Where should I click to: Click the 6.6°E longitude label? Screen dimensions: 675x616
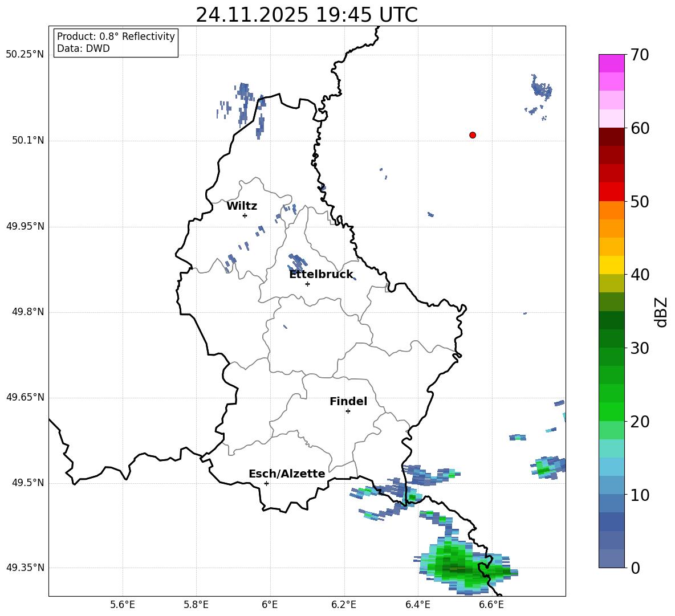(x=491, y=605)
